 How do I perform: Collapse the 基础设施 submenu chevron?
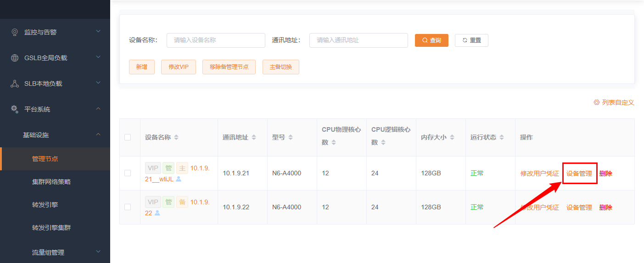(98, 134)
